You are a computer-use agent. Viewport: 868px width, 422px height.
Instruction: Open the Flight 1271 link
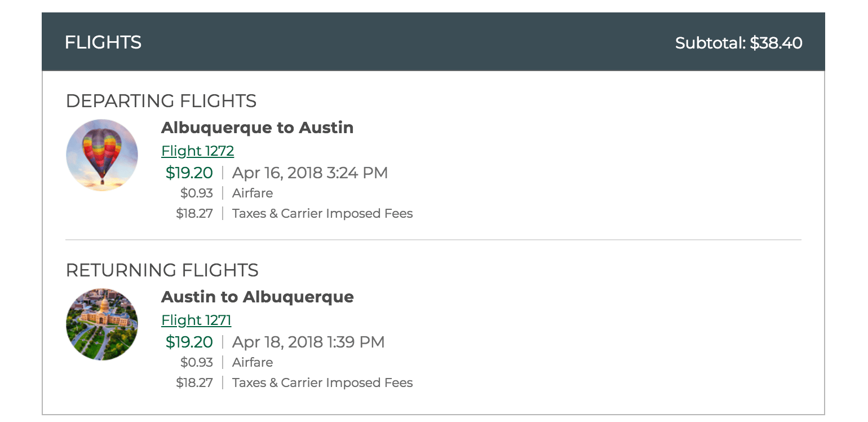(196, 320)
